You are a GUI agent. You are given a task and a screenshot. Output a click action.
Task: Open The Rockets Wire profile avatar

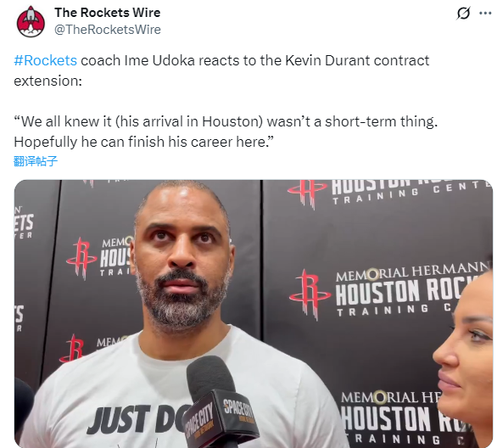[31, 21]
